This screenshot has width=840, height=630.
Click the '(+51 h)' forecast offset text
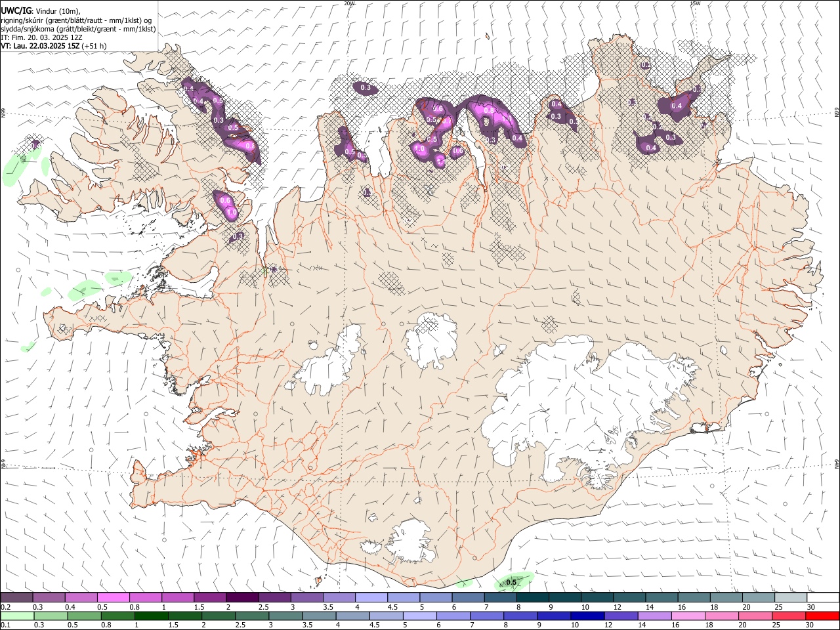coord(95,46)
